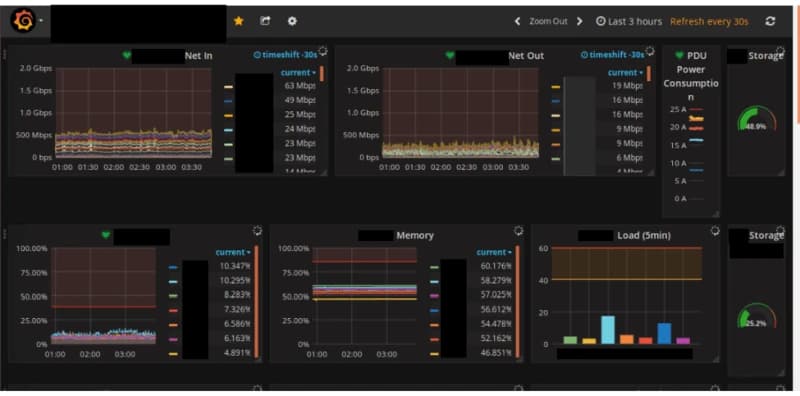Image resolution: width=800 pixels, height=396 pixels.
Task: Open the Grafana logo menu
Action: (23, 21)
